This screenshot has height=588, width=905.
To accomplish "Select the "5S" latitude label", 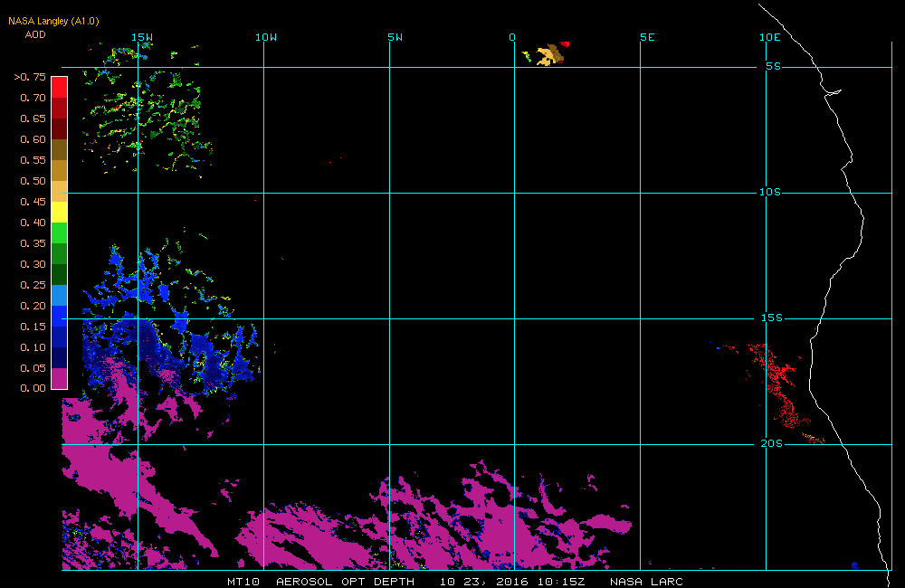I will [x=774, y=66].
